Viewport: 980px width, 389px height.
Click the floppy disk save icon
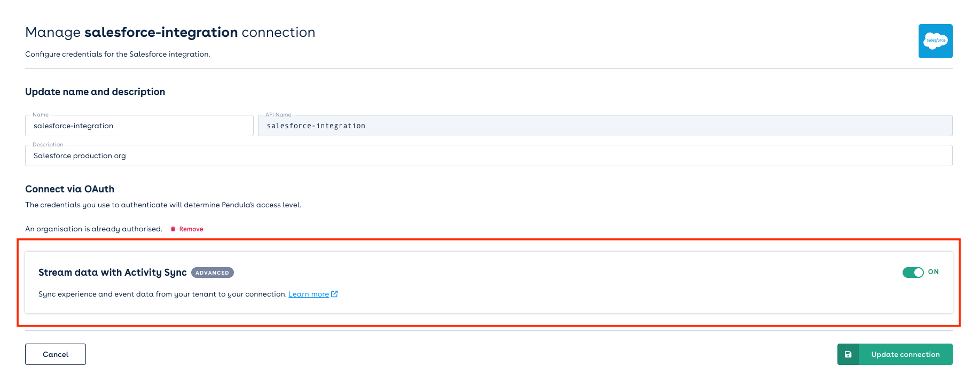click(848, 354)
